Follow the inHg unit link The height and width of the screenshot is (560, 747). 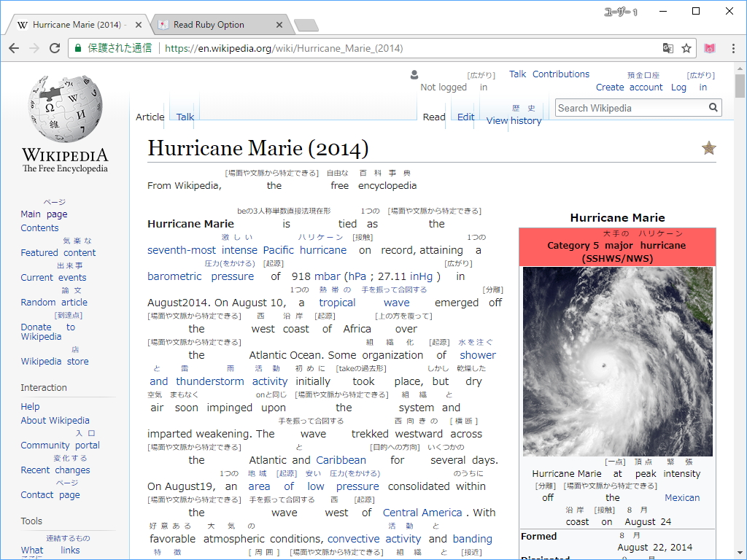point(421,276)
